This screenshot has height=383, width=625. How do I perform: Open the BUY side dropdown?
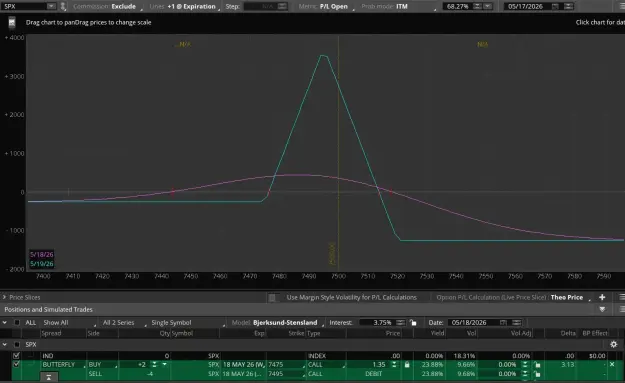point(102,365)
